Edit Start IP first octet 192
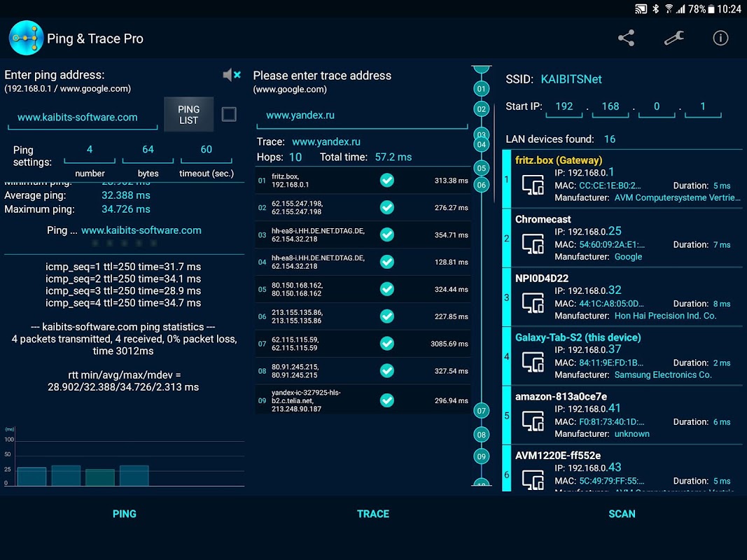This screenshot has height=560, width=747. [564, 107]
